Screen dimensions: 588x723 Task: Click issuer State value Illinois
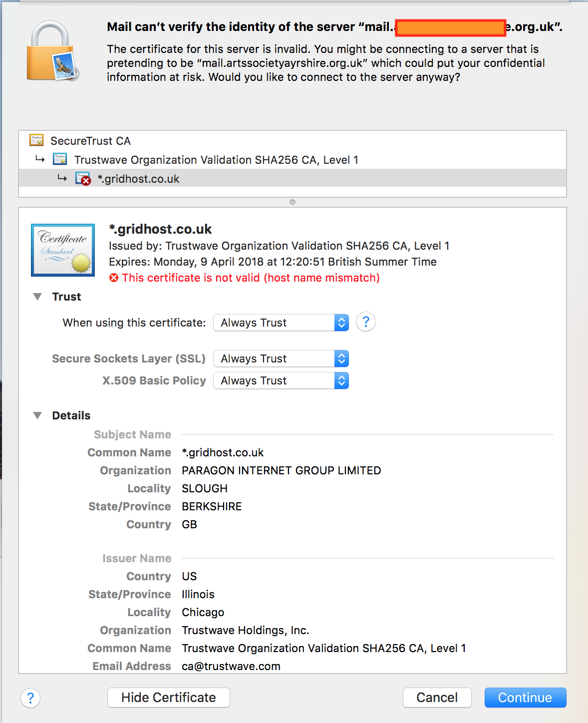pos(198,594)
